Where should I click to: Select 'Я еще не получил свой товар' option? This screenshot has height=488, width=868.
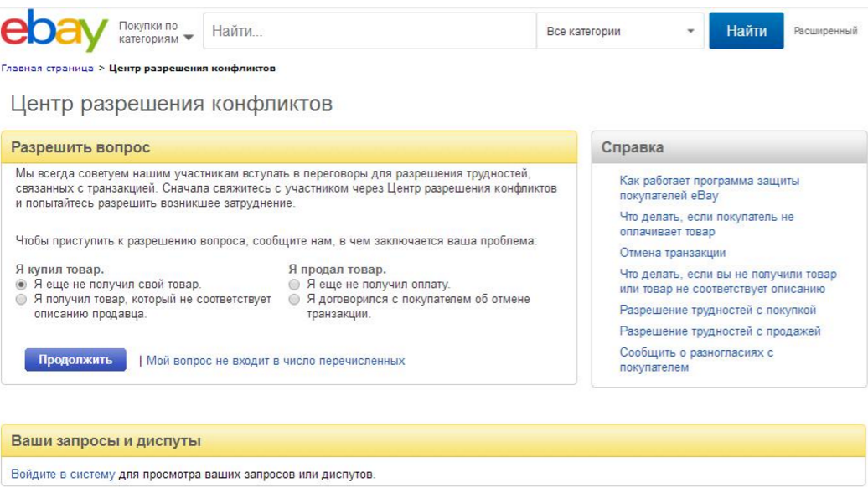21,285
